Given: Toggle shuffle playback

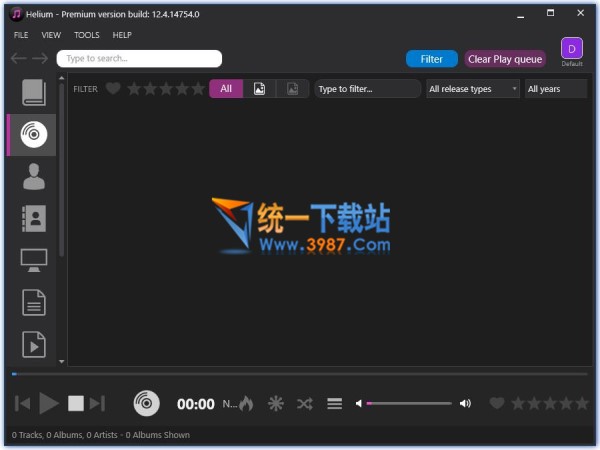Looking at the screenshot, I should (x=305, y=404).
